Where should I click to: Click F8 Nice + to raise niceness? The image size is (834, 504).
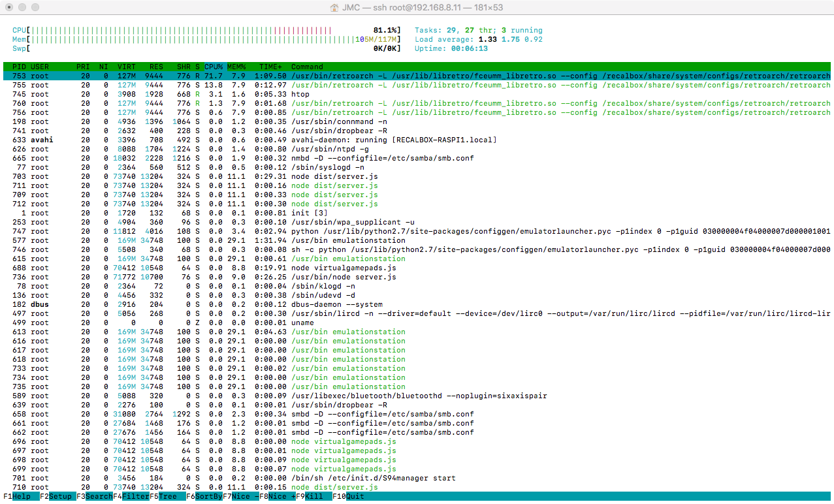[278, 496]
